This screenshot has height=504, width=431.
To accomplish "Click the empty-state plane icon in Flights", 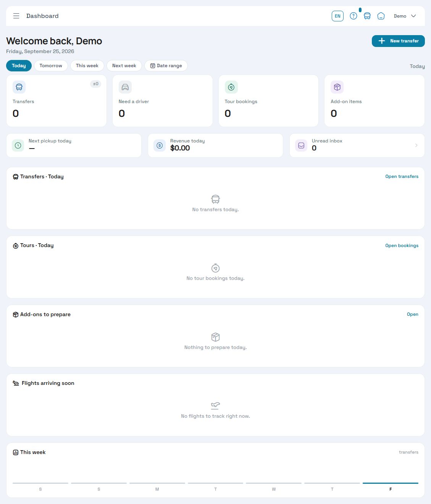I will [215, 405].
